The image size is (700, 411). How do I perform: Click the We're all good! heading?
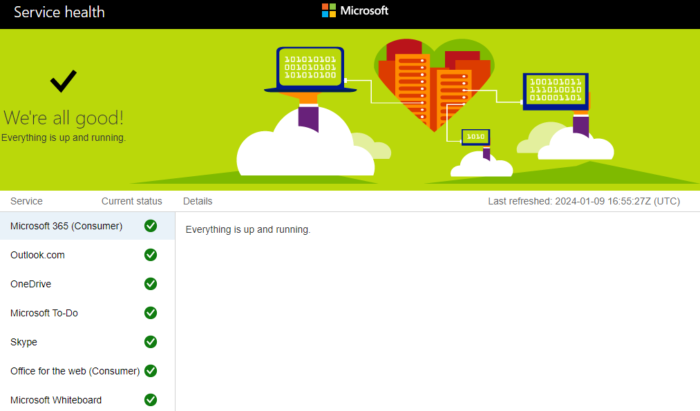pyautogui.click(x=63, y=118)
